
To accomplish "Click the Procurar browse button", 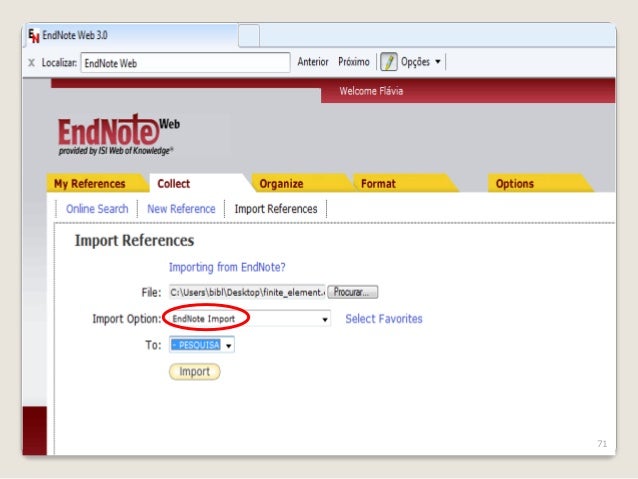I will (353, 292).
